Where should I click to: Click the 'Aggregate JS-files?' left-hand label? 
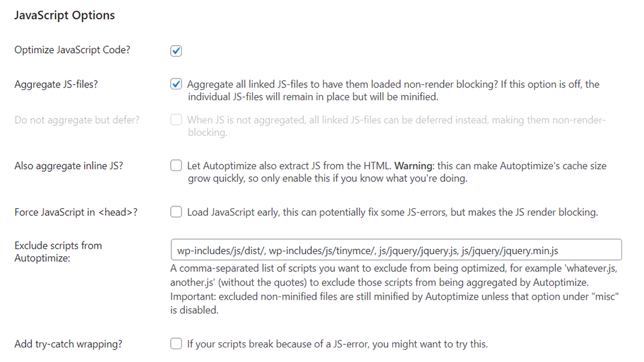[56, 84]
